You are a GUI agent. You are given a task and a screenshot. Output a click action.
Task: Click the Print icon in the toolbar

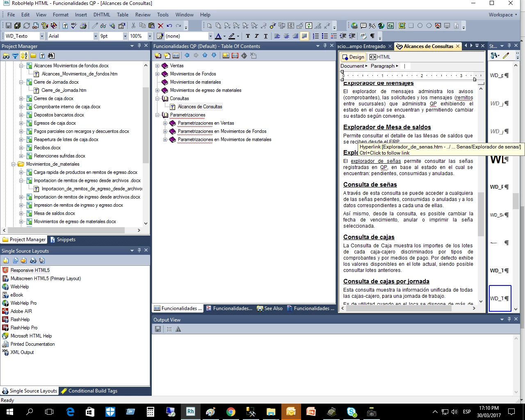tap(83, 25)
